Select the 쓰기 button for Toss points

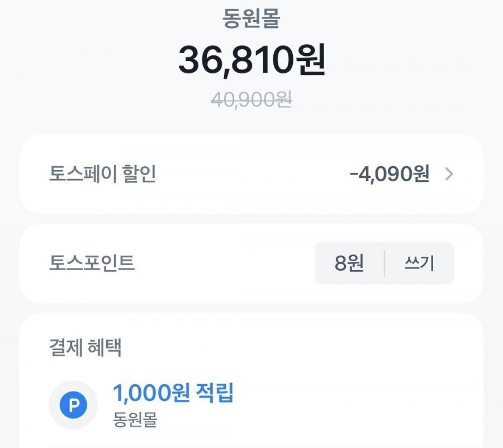click(419, 263)
